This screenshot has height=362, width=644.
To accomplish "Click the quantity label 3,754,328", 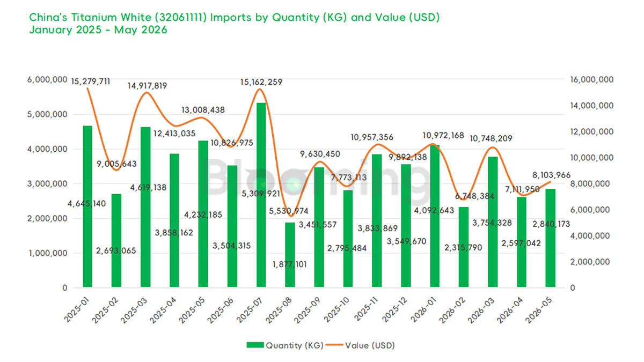I will click(493, 223).
